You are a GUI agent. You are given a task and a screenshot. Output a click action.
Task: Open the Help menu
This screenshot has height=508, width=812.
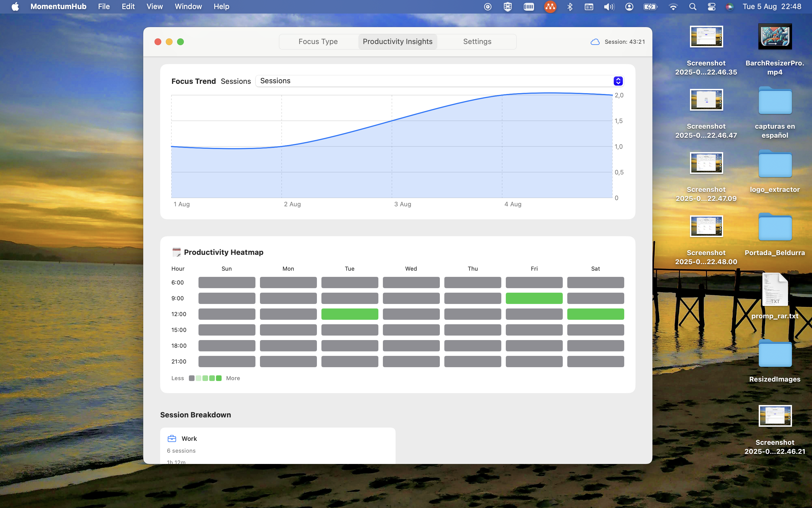(221, 6)
